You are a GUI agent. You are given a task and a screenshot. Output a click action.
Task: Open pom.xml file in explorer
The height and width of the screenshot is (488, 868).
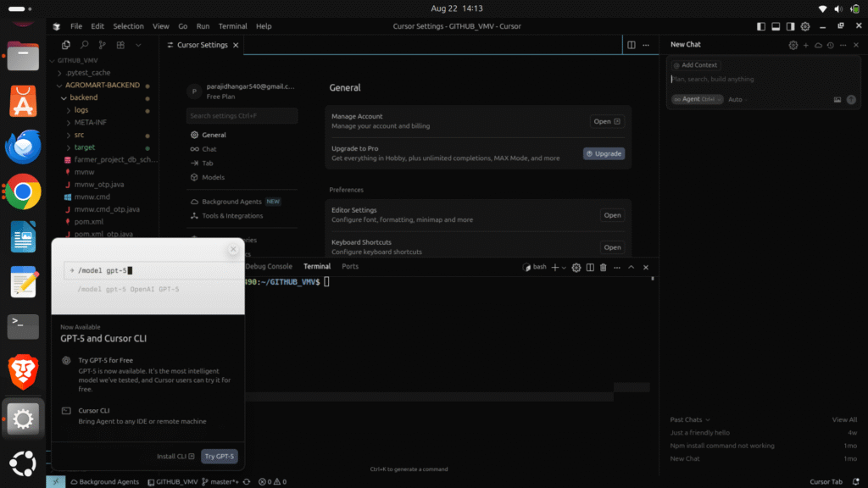(88, 222)
